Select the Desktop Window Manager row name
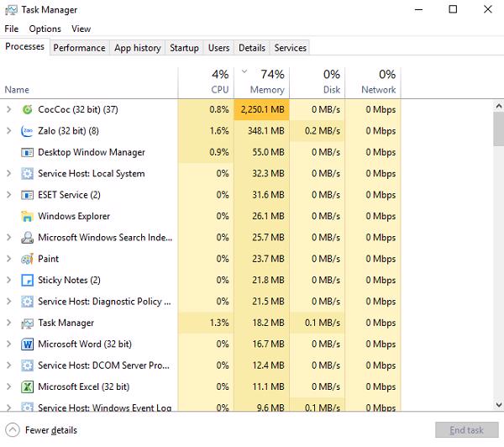The height and width of the screenshot is (447, 504). (x=92, y=152)
